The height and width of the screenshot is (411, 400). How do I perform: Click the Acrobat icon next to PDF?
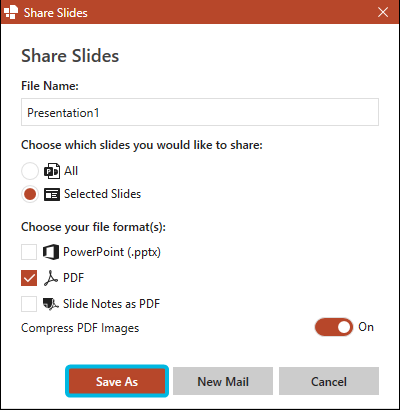click(51, 278)
